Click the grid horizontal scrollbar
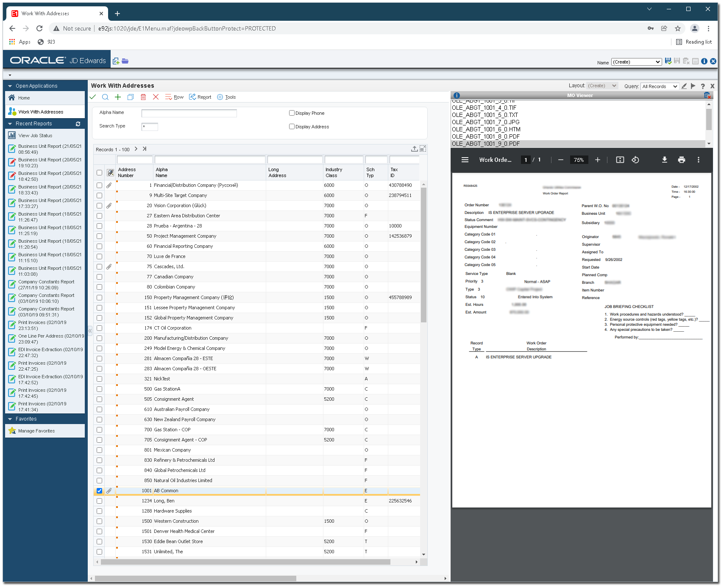Viewport: 724px width, 588px height. pos(245,562)
